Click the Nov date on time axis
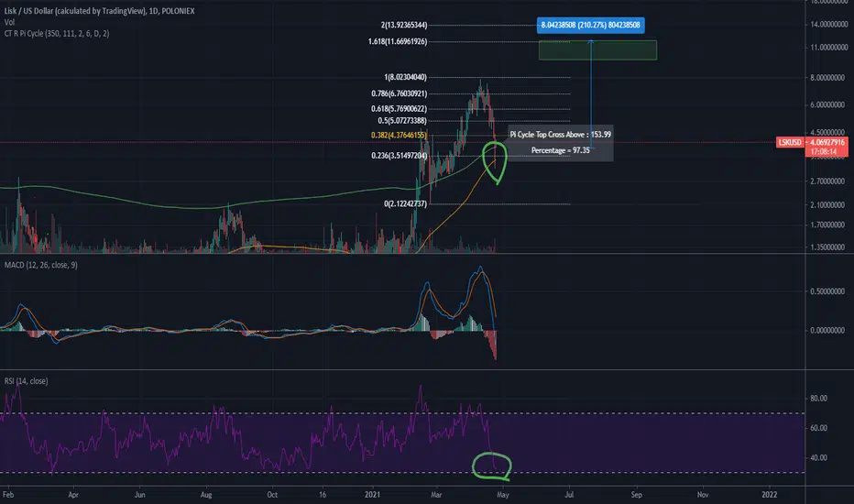 pos(703,495)
